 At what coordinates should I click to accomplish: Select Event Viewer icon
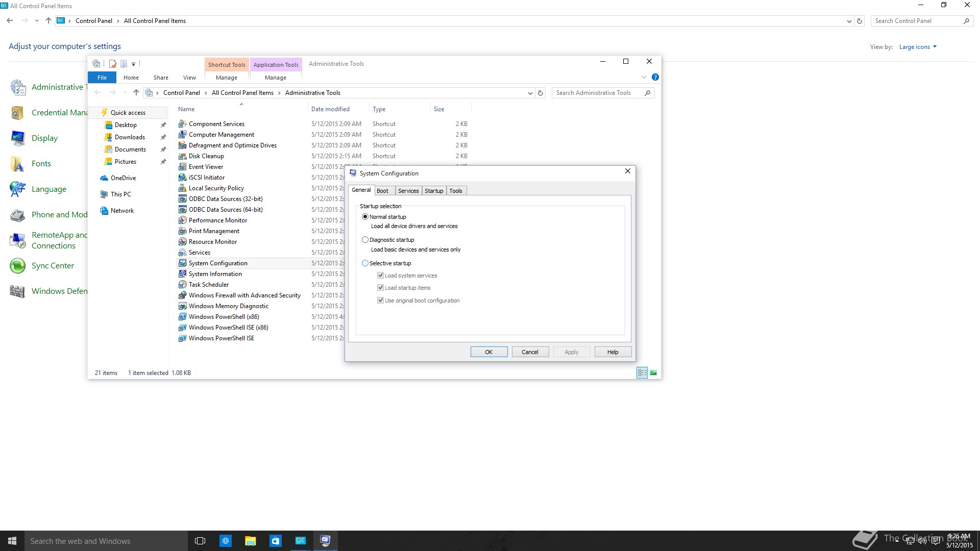[182, 167]
